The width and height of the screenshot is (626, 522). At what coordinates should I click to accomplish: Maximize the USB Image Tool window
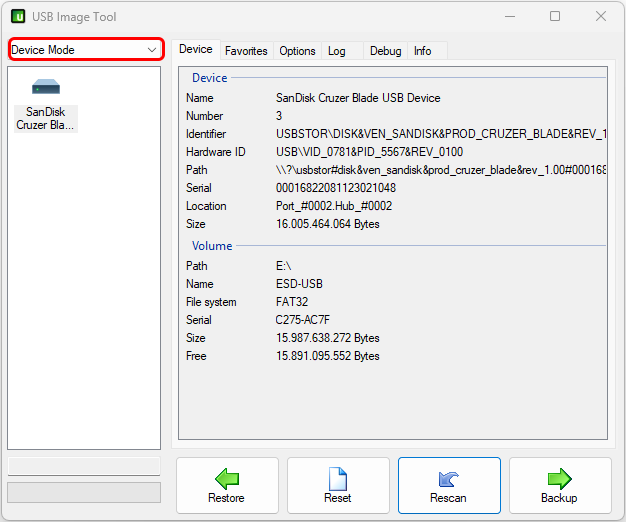pyautogui.click(x=555, y=16)
